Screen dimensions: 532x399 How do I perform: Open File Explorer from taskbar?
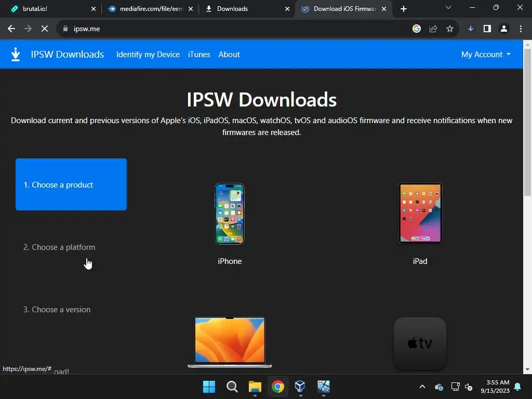(x=255, y=387)
